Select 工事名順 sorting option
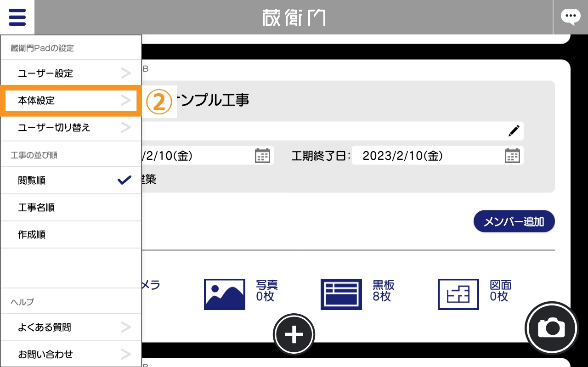 [36, 207]
